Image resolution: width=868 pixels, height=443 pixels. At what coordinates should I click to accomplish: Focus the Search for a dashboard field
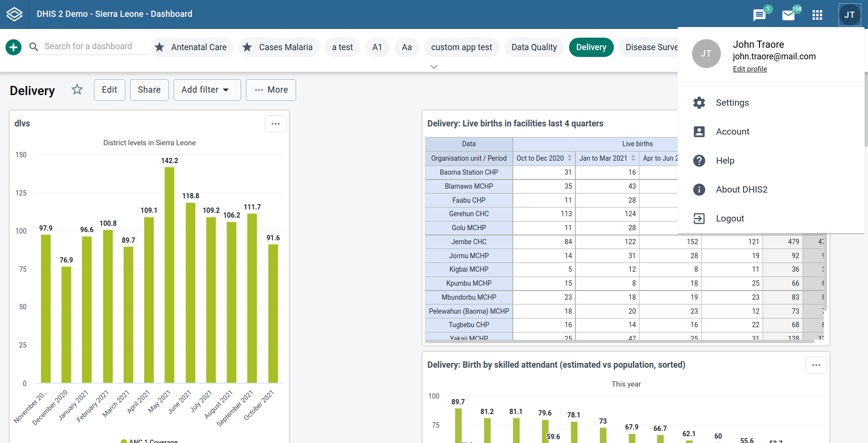(88, 46)
